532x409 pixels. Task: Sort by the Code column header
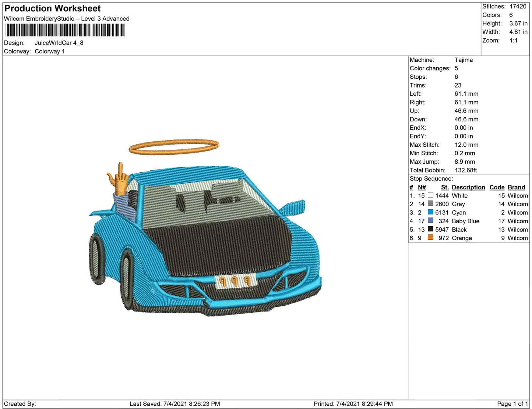click(x=497, y=187)
